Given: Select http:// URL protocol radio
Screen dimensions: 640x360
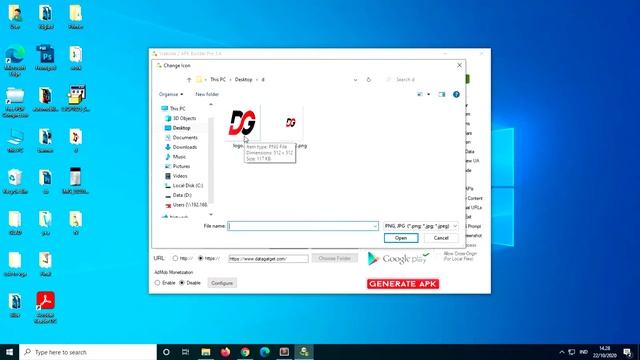Looking at the screenshot, I should coord(175,258).
